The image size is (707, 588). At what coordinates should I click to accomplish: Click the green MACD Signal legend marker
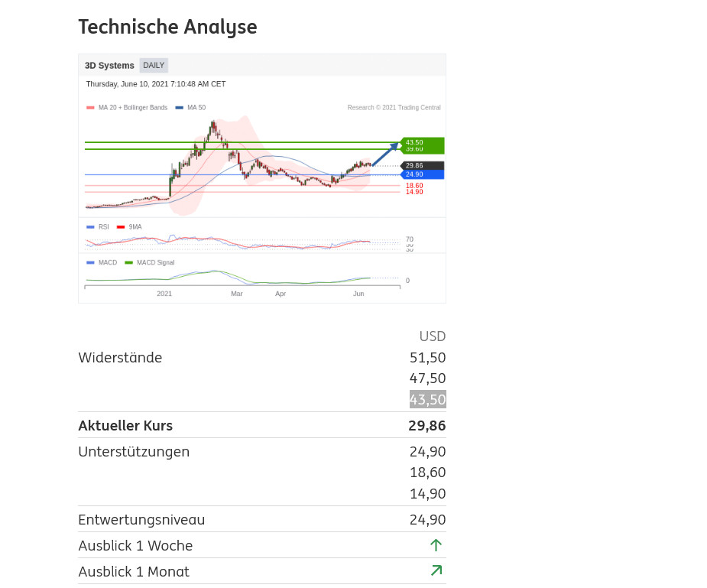[x=128, y=262]
